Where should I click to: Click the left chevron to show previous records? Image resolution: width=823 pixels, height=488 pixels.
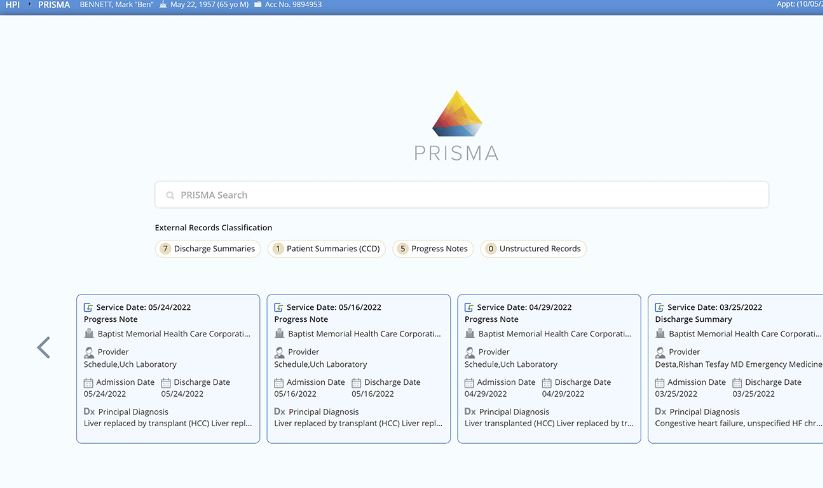[44, 347]
